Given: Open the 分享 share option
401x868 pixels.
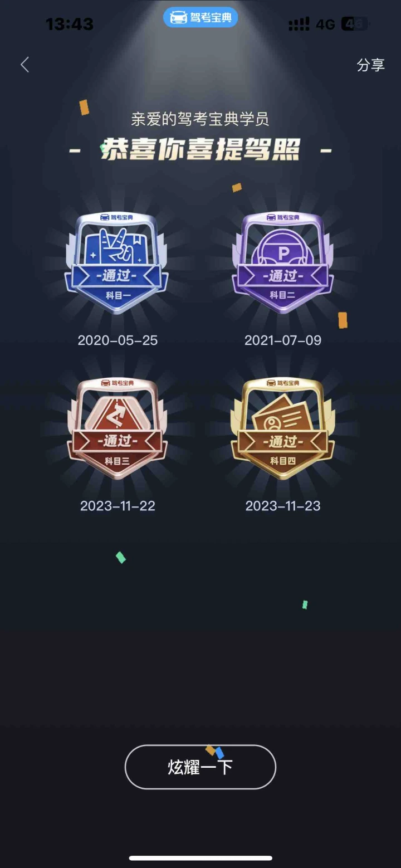Looking at the screenshot, I should click(x=370, y=65).
